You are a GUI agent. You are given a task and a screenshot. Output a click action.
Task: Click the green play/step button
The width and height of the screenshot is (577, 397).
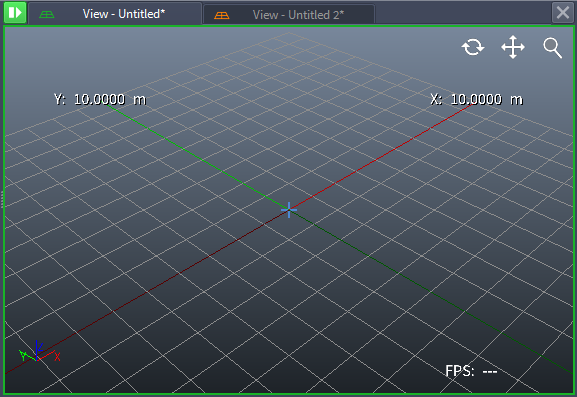pyautogui.click(x=15, y=13)
